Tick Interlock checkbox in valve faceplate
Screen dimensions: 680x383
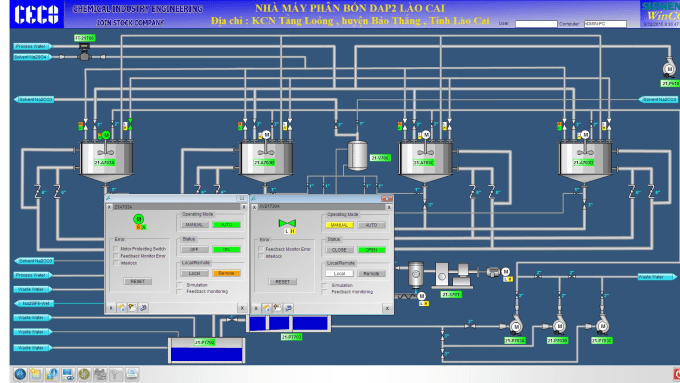(261, 256)
